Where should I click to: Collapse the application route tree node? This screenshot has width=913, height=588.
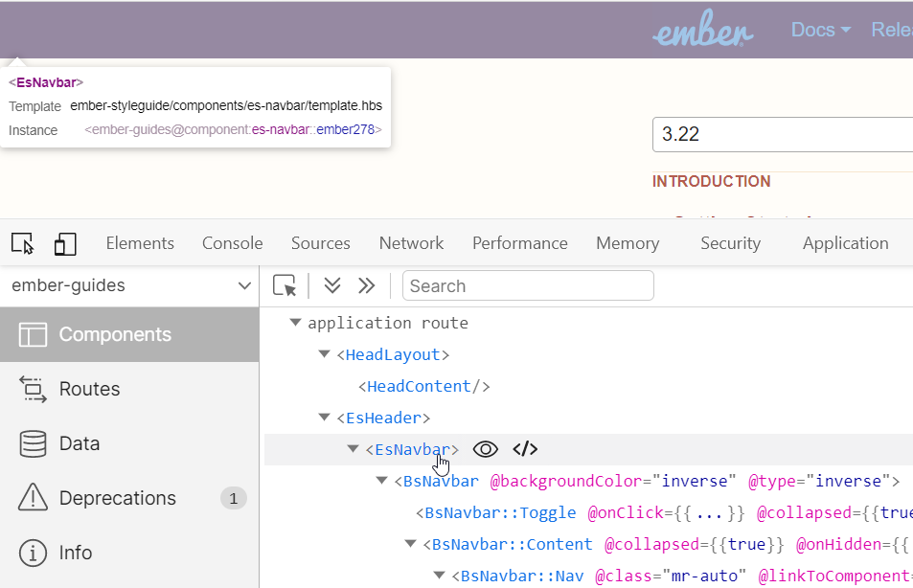point(296,324)
